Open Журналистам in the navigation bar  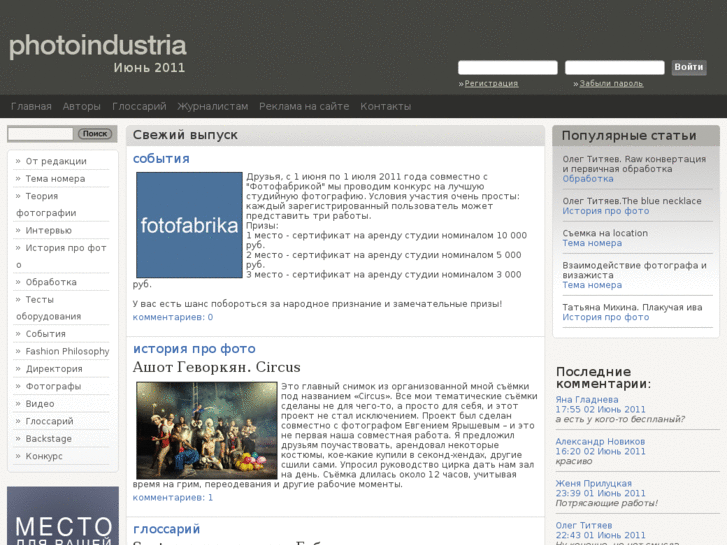click(x=212, y=107)
